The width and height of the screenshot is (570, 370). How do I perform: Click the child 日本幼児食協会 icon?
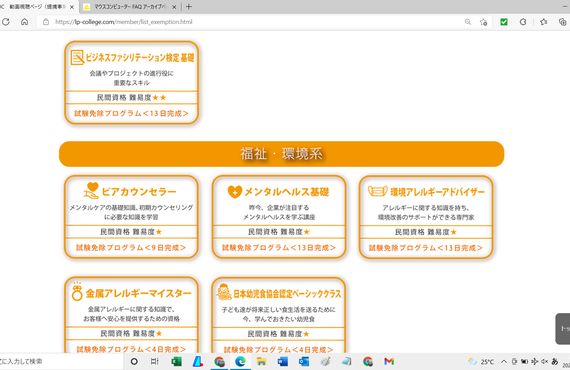(224, 292)
